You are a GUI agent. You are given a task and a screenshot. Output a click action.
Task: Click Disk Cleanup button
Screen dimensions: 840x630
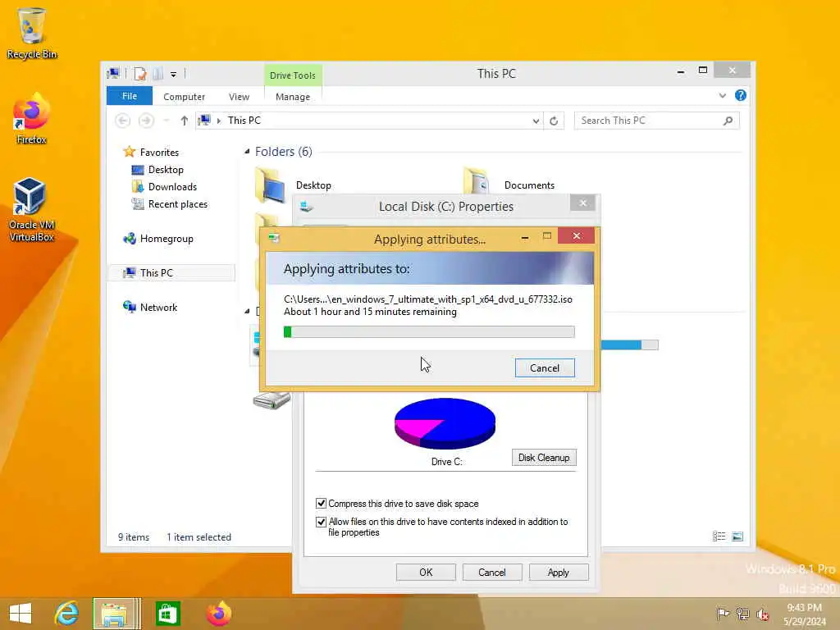544,458
